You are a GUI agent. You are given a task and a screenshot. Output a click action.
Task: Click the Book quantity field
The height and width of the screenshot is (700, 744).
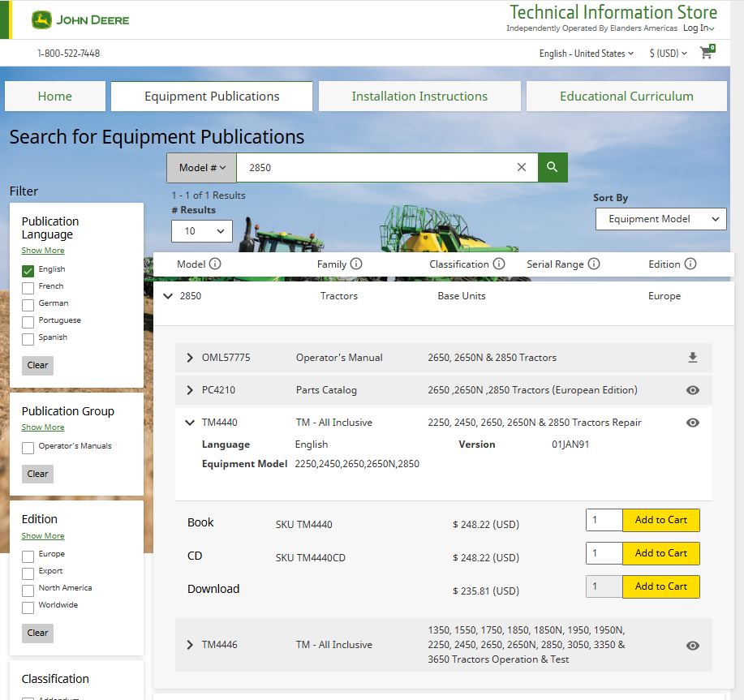(604, 520)
